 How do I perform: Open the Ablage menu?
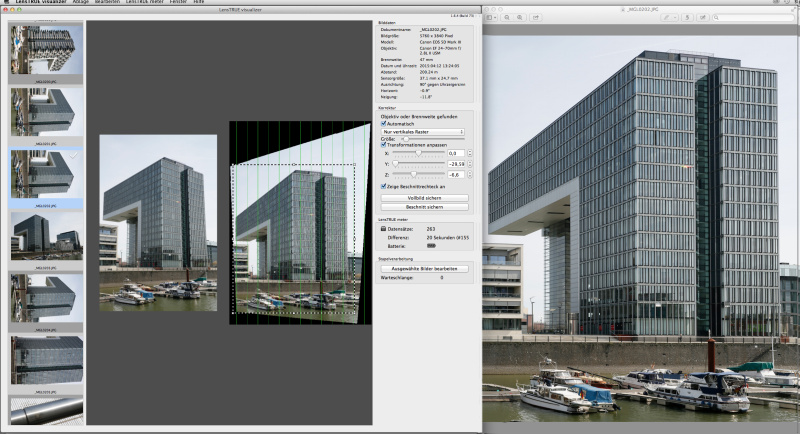pos(81,2)
